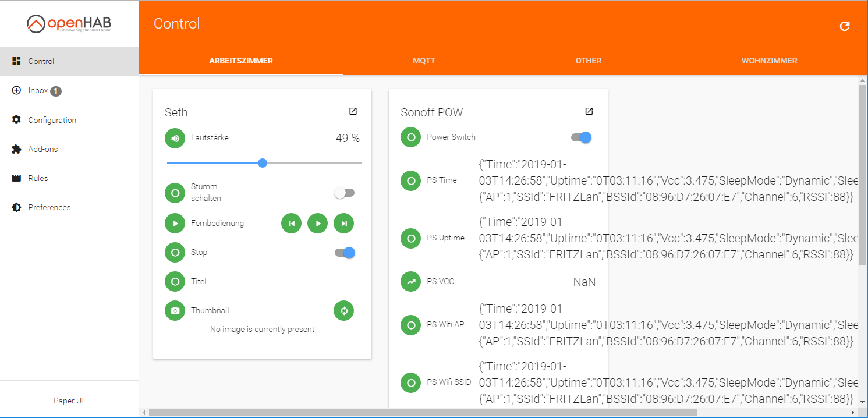Click the PS Time item icon
868x418 pixels.
pyautogui.click(x=411, y=180)
